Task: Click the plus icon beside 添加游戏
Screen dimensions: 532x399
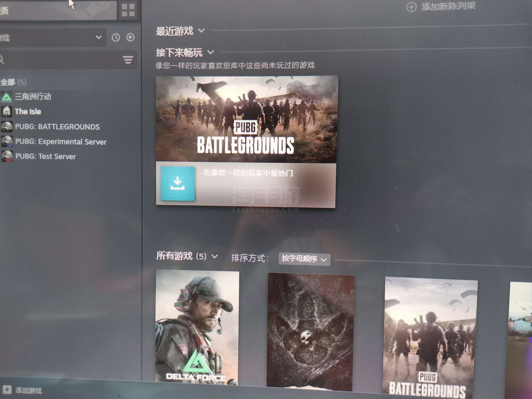Action: click(x=7, y=390)
